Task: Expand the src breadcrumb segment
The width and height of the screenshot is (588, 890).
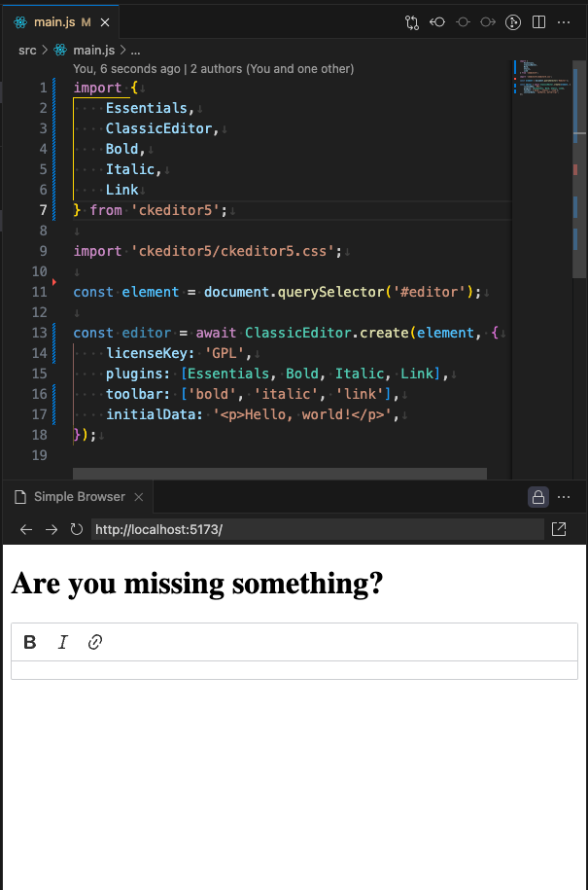Action: 27,50
